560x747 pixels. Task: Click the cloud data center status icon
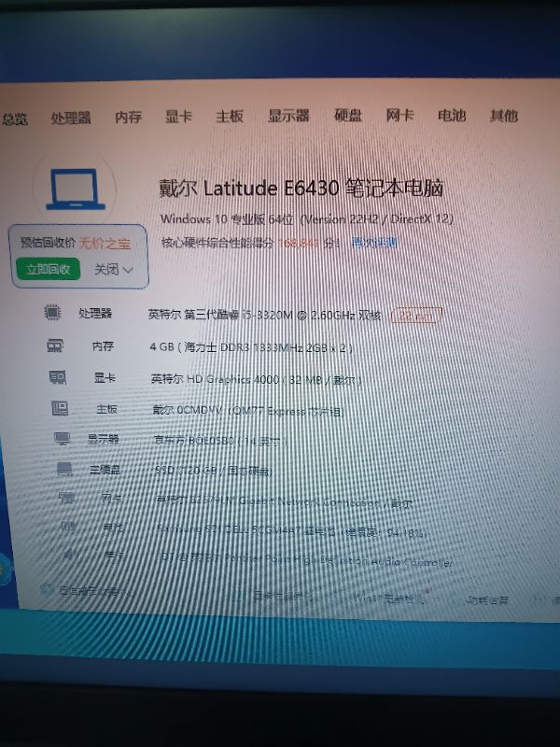[47, 590]
